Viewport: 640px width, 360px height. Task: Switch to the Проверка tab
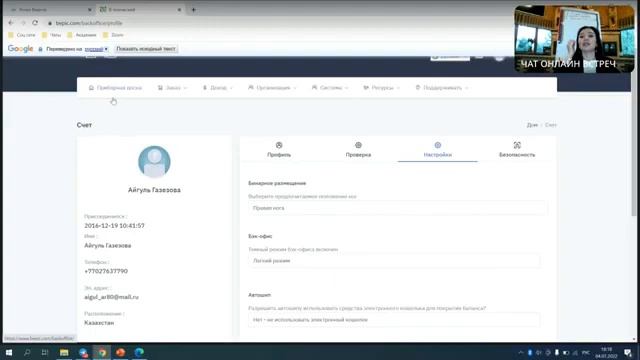[358, 150]
